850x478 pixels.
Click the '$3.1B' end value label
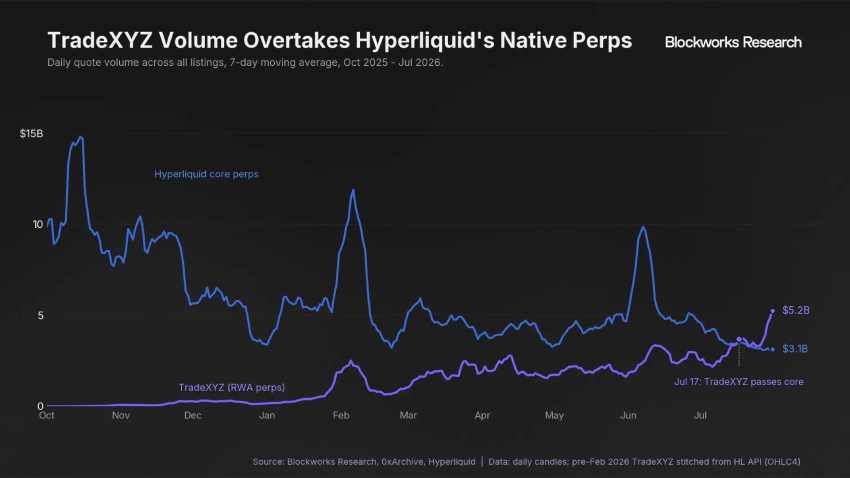click(x=795, y=348)
